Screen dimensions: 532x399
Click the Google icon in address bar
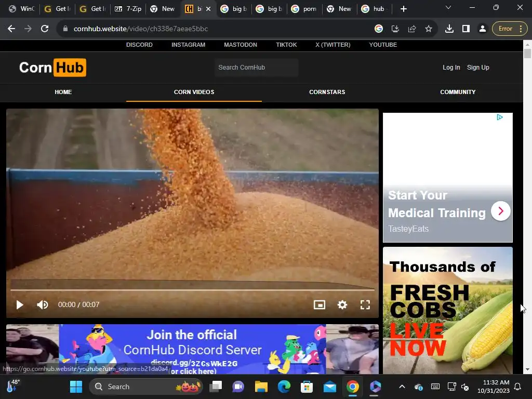pos(379,29)
